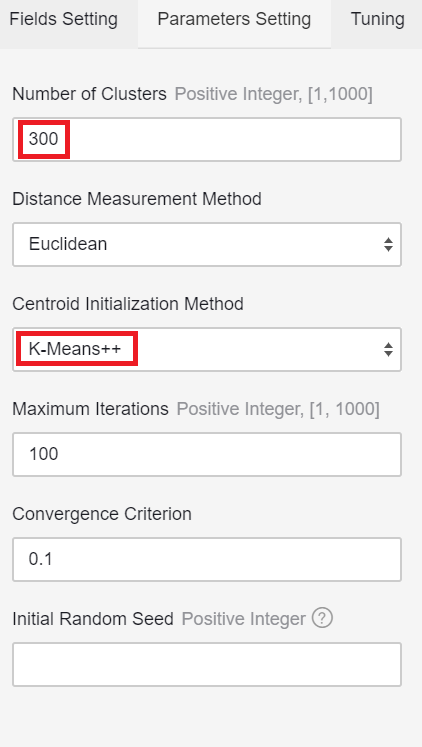The width and height of the screenshot is (422, 747).
Task: Open the K-Means++ initialization dropdown
Action: click(207, 349)
